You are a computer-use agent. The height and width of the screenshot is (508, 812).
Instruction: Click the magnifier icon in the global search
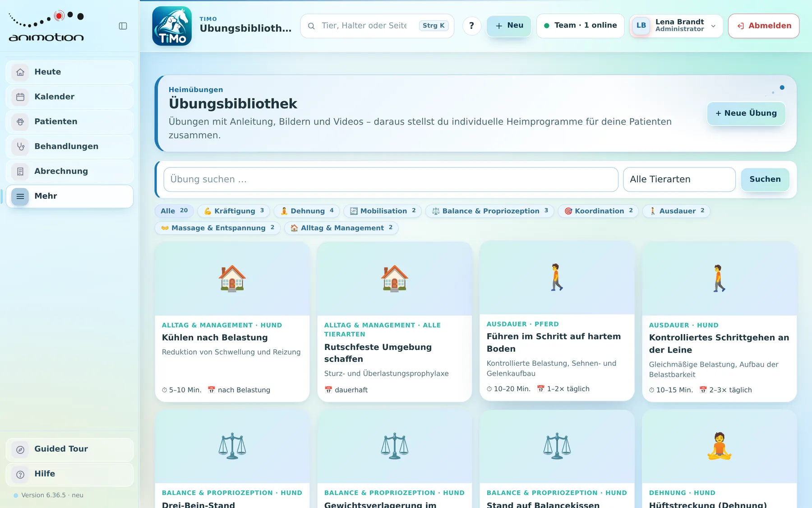click(x=311, y=26)
